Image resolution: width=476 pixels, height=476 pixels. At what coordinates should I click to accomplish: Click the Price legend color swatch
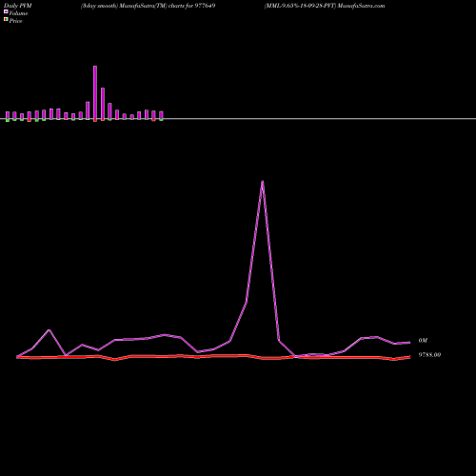coord(6,19)
